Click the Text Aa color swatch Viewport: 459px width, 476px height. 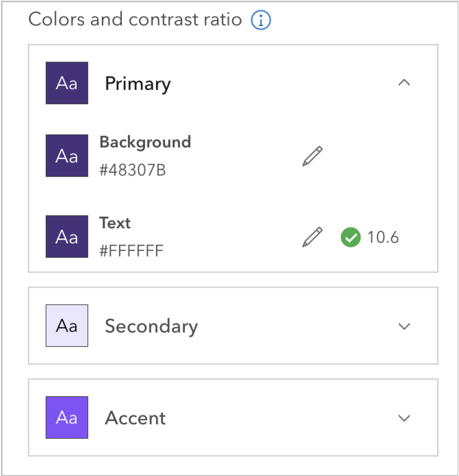click(x=67, y=237)
